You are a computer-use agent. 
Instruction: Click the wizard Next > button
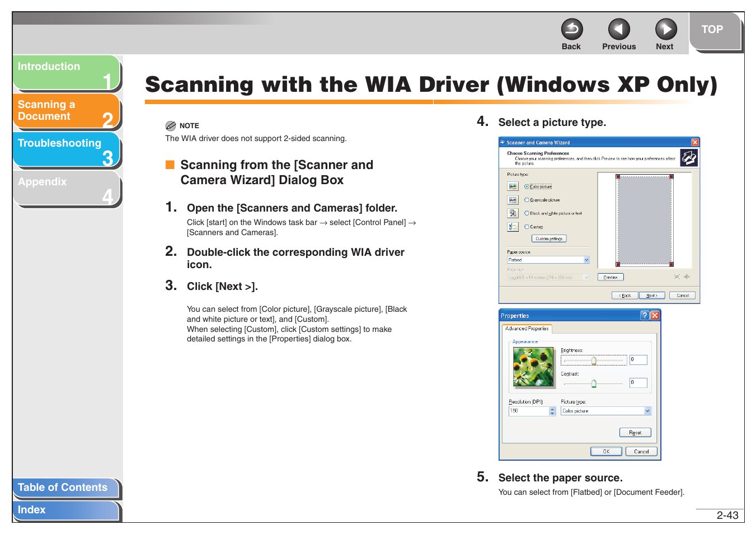[x=652, y=296]
